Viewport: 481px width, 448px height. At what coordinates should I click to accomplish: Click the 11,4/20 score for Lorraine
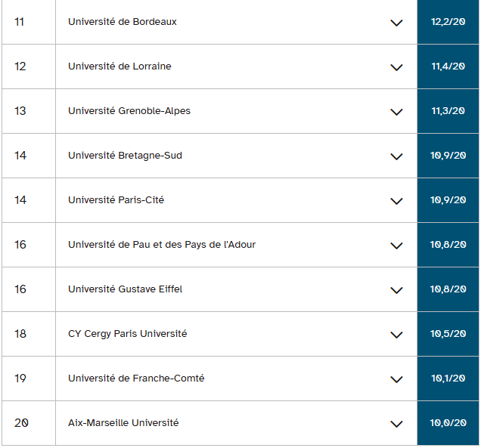pos(448,66)
